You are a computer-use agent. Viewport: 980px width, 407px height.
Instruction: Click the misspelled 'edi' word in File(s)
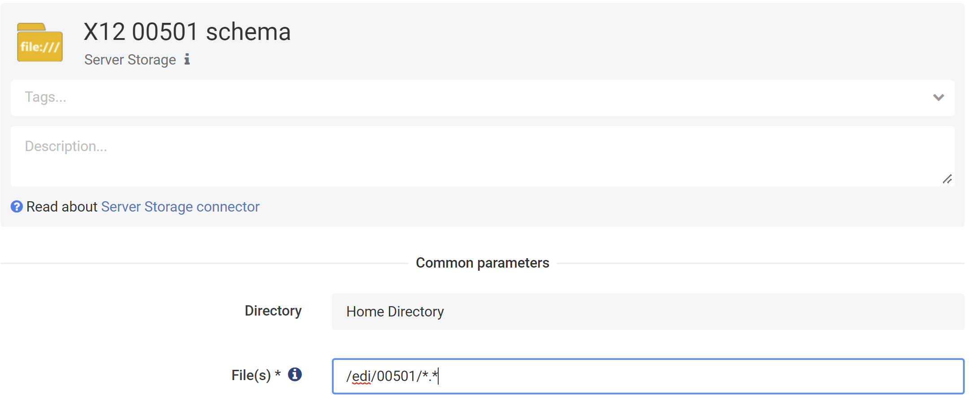361,376
